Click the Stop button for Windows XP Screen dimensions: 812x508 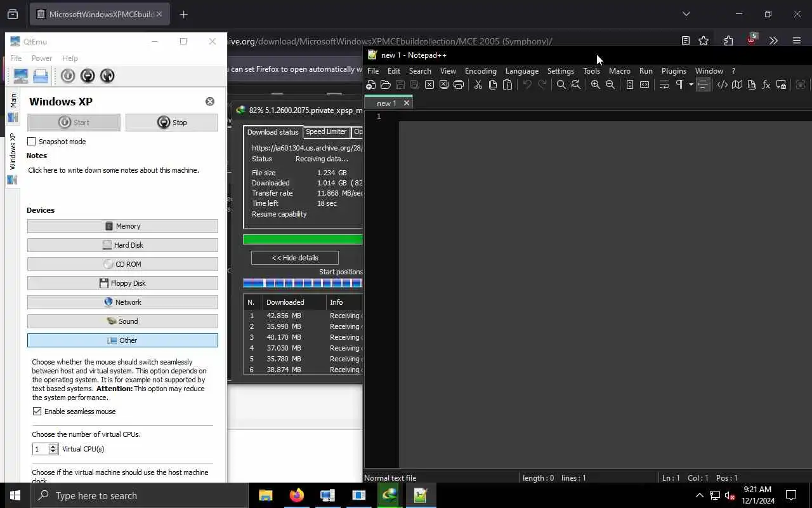[x=172, y=123]
